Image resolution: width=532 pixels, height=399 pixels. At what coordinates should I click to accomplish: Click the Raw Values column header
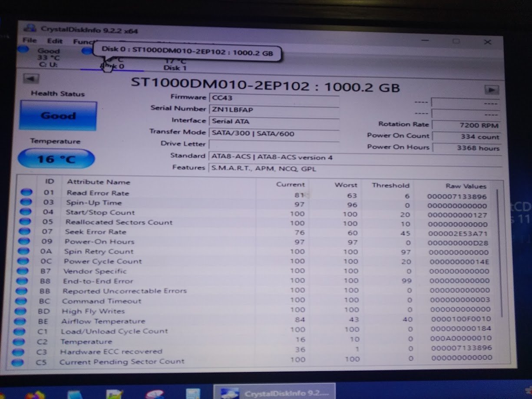point(466,186)
